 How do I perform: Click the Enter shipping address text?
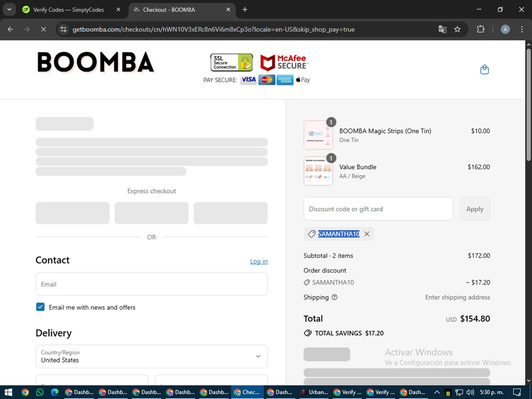pyautogui.click(x=458, y=297)
